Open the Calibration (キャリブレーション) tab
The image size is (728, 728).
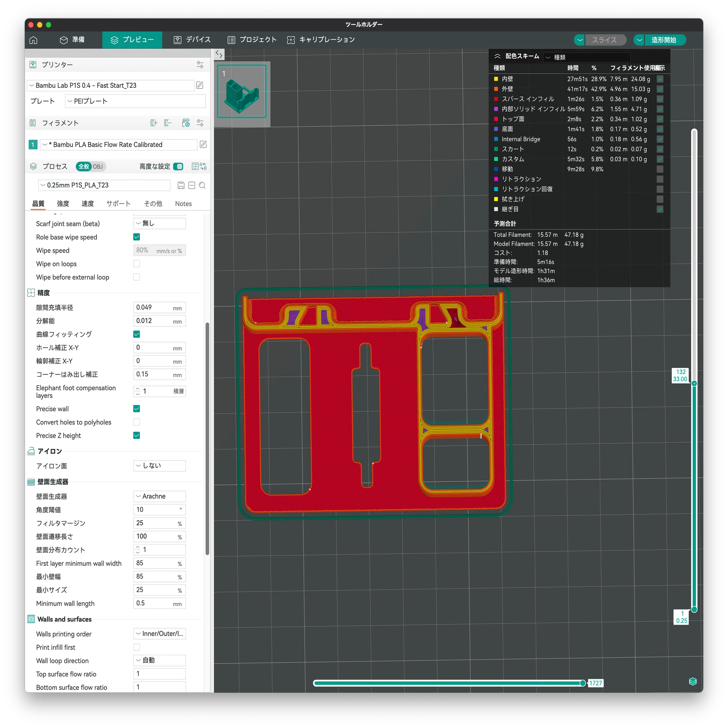pyautogui.click(x=321, y=40)
